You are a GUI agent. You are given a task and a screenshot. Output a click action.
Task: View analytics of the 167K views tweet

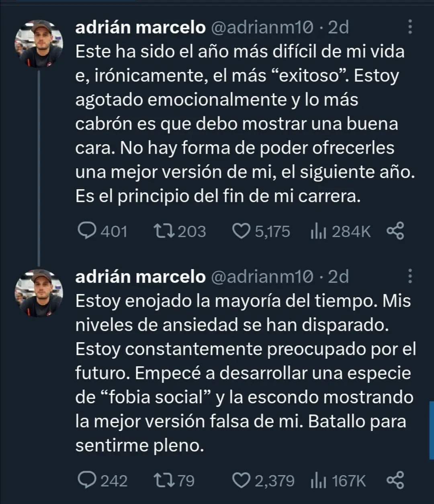pyautogui.click(x=318, y=481)
